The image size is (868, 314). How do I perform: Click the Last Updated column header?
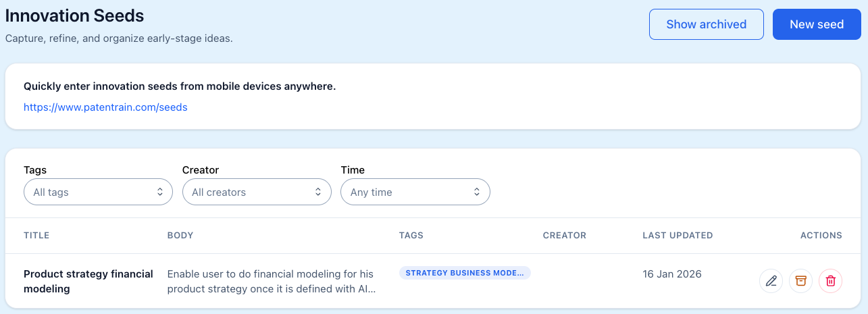[x=678, y=236]
